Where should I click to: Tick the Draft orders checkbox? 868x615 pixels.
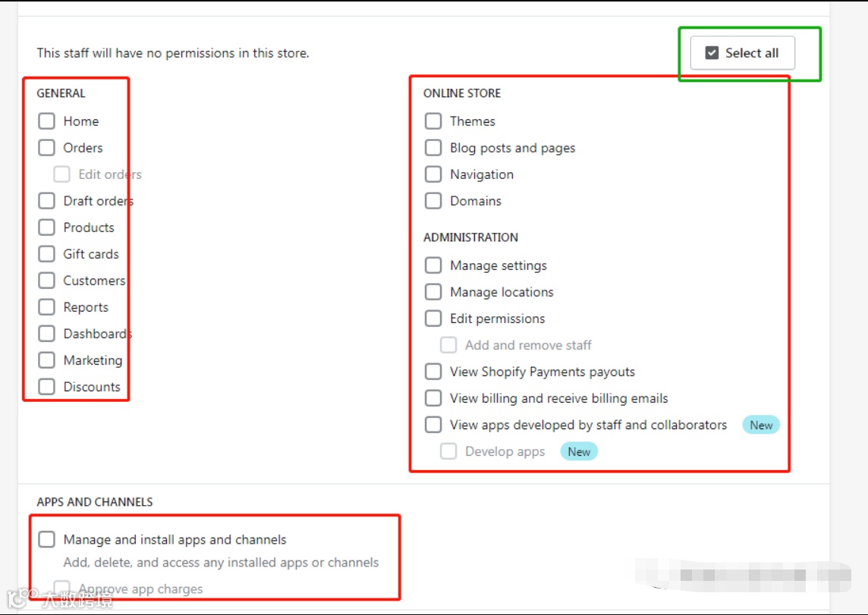(47, 201)
